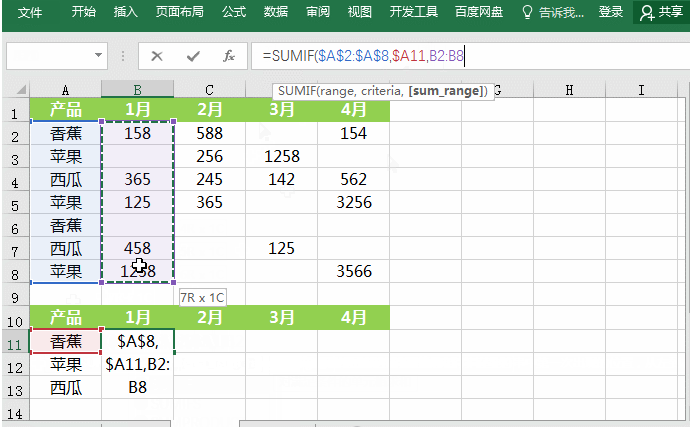
Task: Click cell A13 with 西瓜
Action: [x=66, y=387]
